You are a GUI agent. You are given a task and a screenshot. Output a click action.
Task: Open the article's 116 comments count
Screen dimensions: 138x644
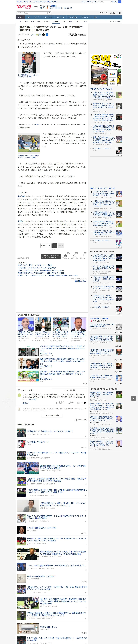tap(33, 35)
